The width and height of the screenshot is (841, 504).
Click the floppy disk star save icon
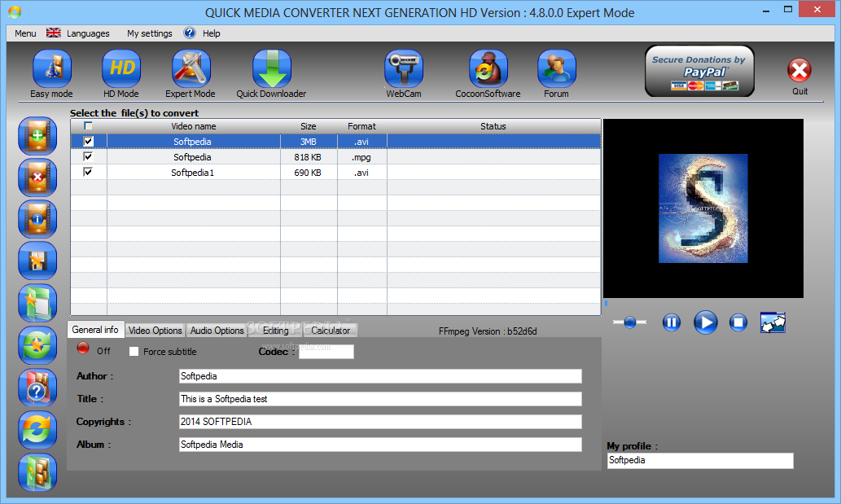[x=37, y=261]
